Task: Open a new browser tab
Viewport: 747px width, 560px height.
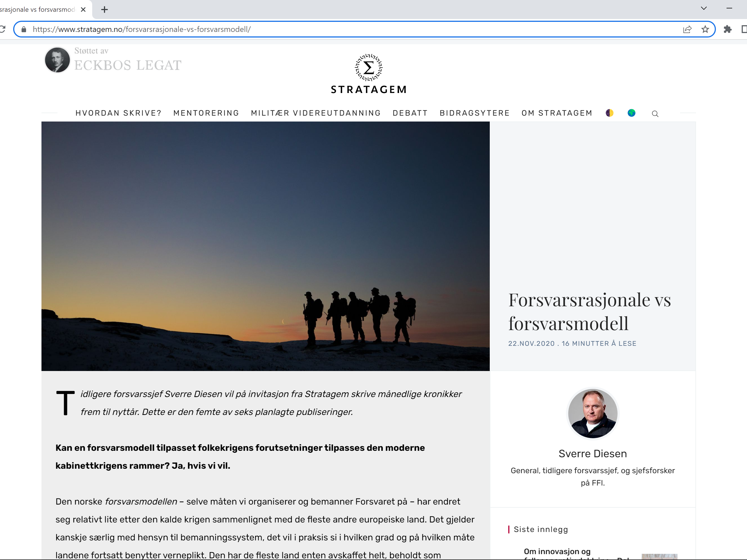Action: [105, 10]
